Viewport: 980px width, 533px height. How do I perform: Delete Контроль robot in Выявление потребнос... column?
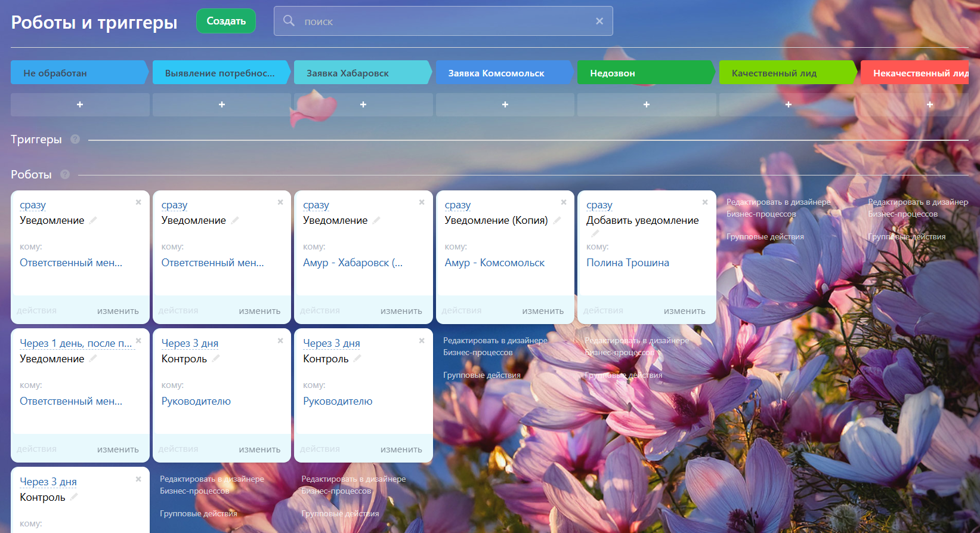280,341
